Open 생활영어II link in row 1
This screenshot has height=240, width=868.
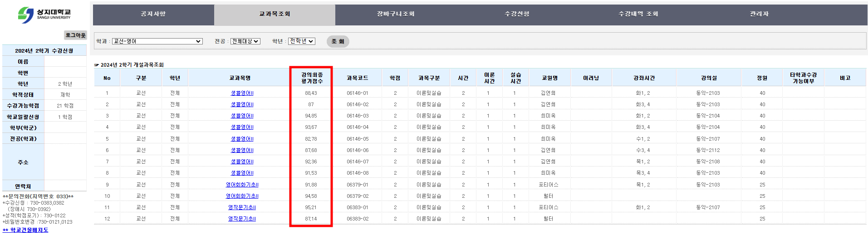point(242,93)
